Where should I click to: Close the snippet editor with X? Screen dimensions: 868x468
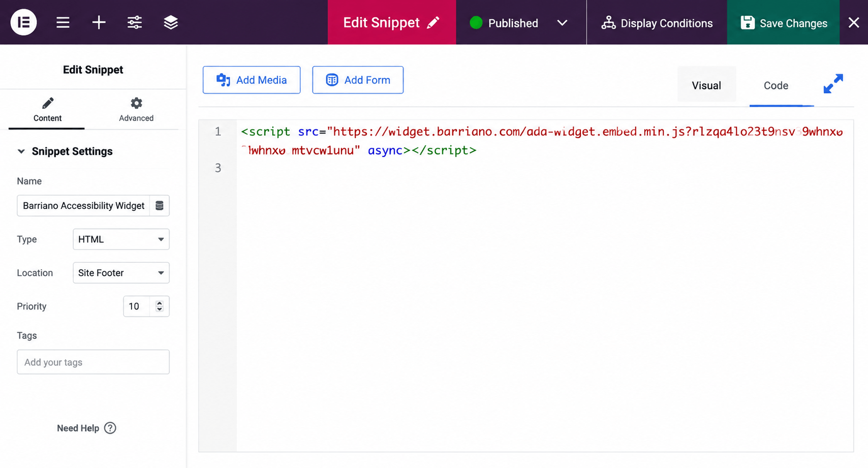[854, 22]
